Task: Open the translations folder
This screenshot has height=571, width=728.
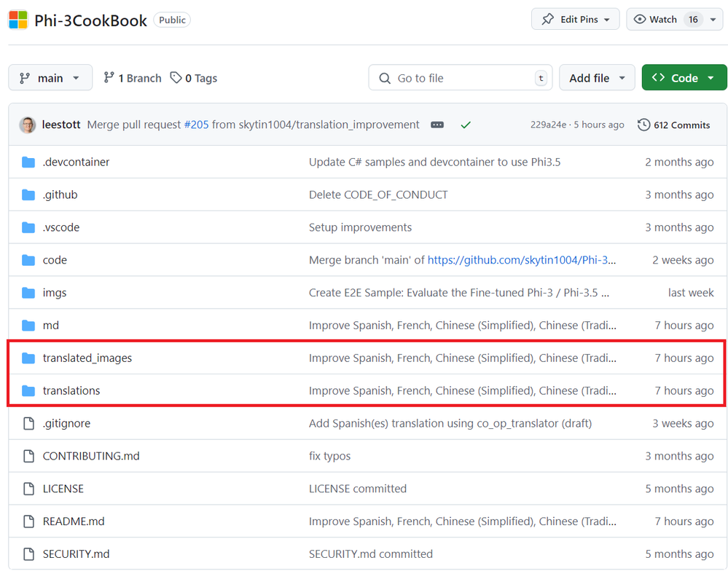Action: coord(71,390)
